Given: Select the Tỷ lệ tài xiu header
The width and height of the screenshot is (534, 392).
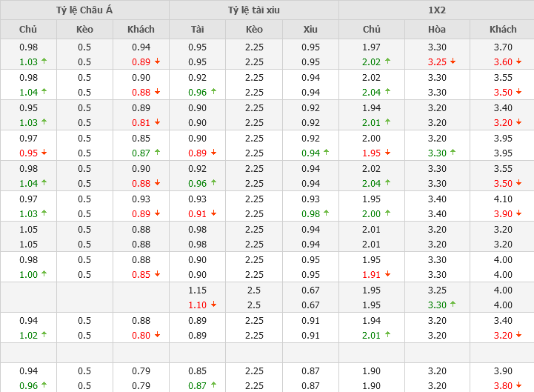Looking at the screenshot, I should point(254,10).
